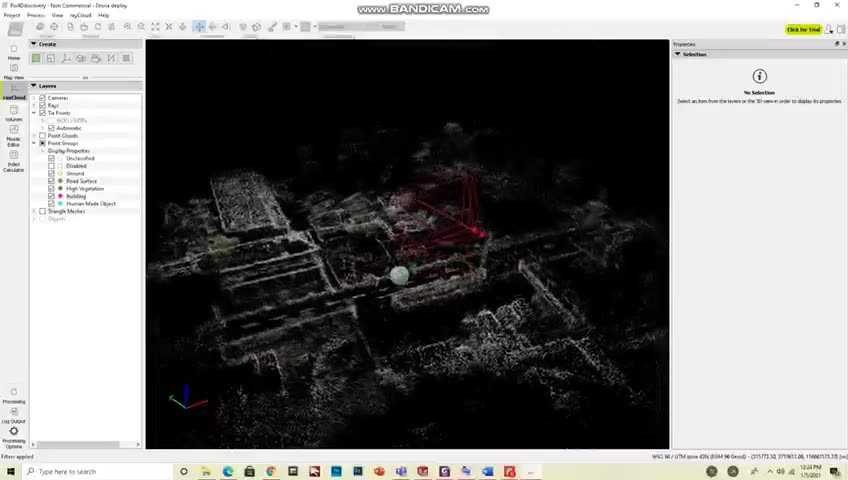Click the clipping box toolbar icon
Screen dimensions: 848x480
(243, 26)
